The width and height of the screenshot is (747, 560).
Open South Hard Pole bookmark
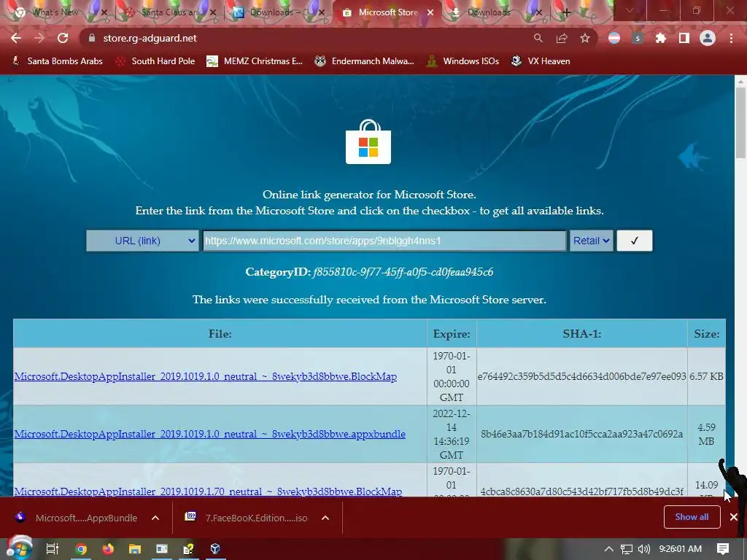[x=156, y=61]
